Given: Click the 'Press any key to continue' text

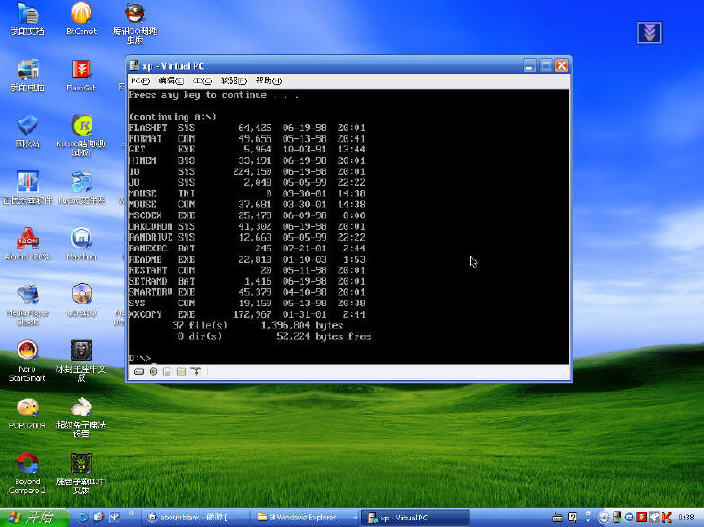Looking at the screenshot, I should pyautogui.click(x=213, y=95).
